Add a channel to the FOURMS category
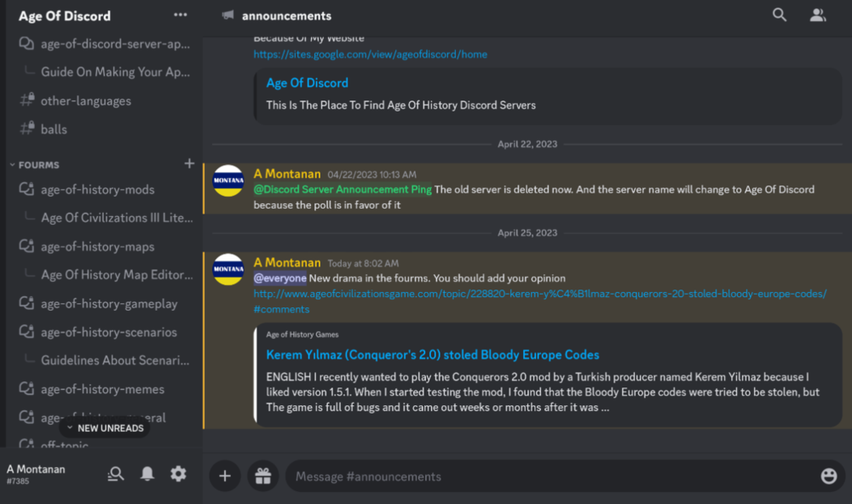 (189, 163)
